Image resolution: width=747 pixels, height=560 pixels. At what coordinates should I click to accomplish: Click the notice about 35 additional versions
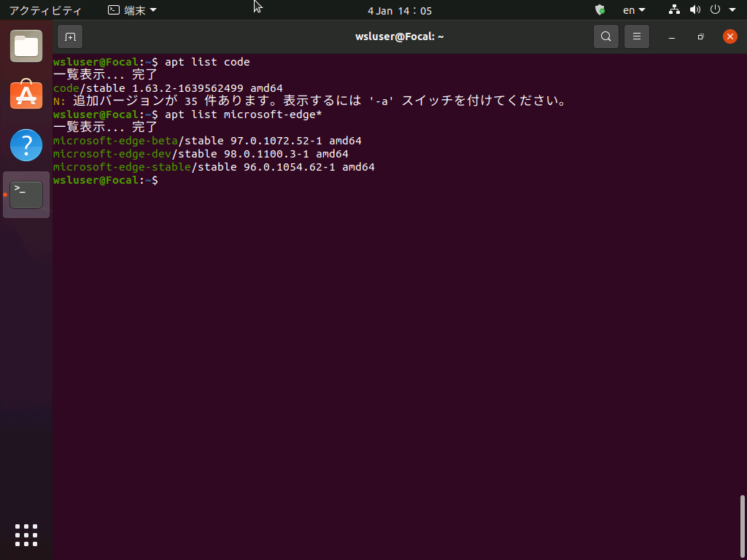[x=310, y=101]
